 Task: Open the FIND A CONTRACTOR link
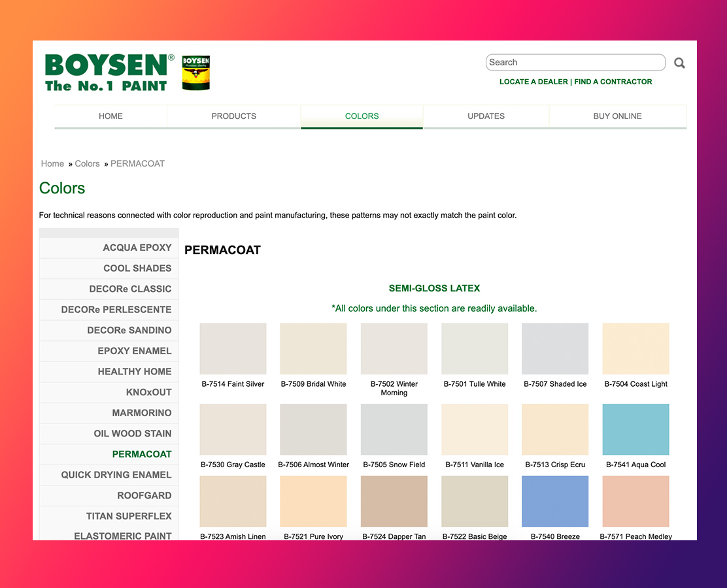[x=613, y=82]
